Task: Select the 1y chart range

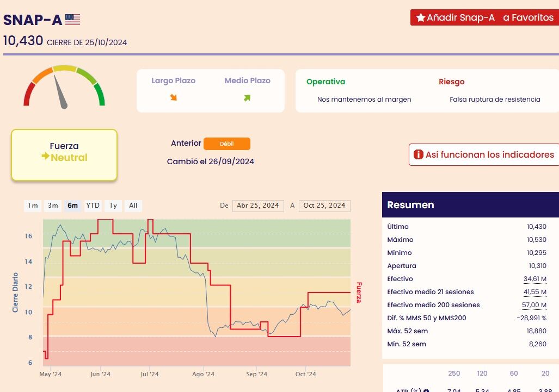Action: click(x=113, y=206)
